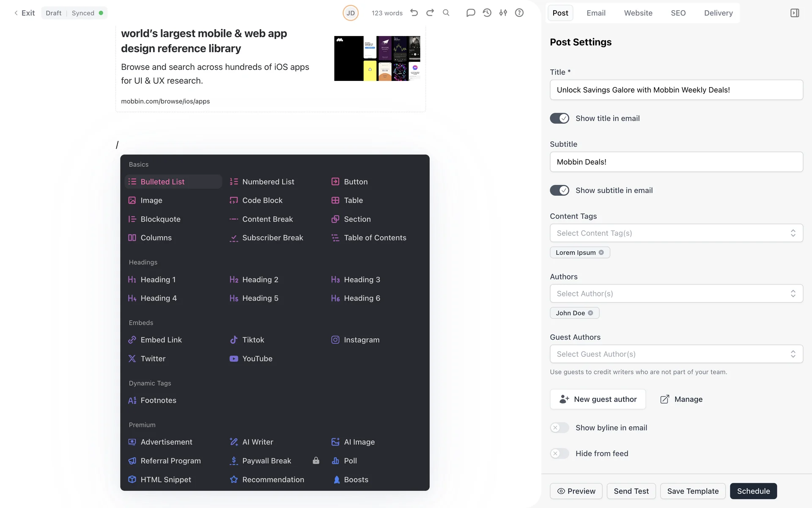Image resolution: width=812 pixels, height=508 pixels.
Task: Enable Show byline in email
Action: coord(560,428)
